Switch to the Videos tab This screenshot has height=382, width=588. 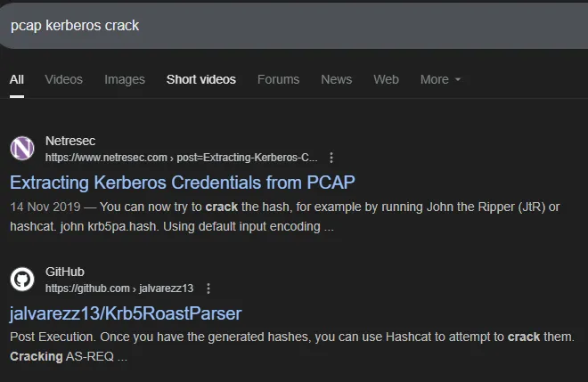click(x=63, y=79)
